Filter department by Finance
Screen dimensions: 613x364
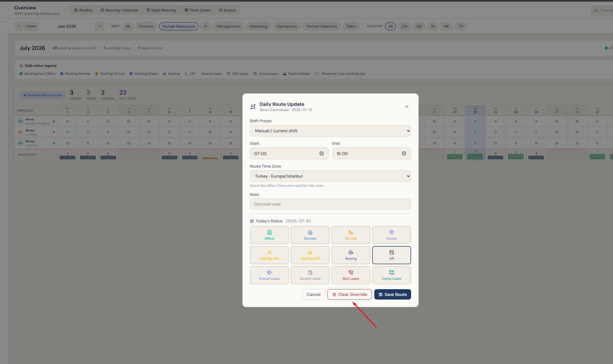[146, 26]
